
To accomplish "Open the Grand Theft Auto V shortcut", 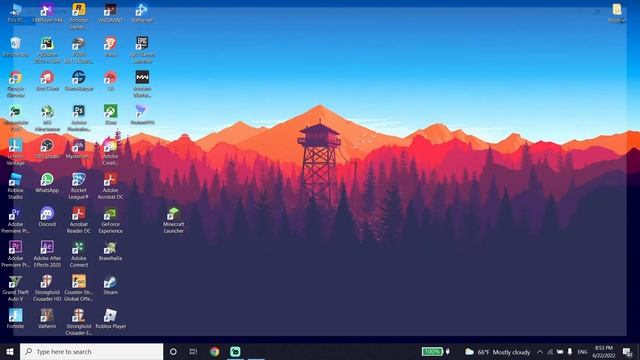I will click(x=16, y=288).
